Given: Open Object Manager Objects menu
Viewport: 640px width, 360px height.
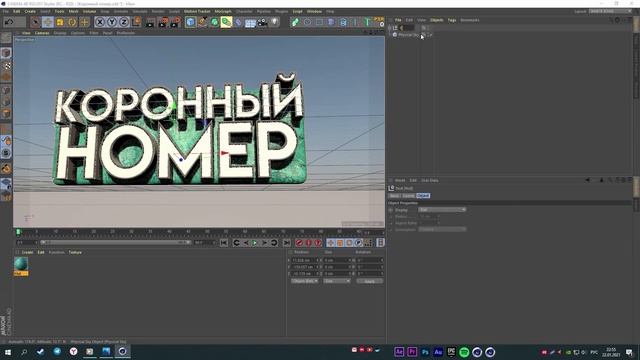Looking at the screenshot, I should point(436,20).
